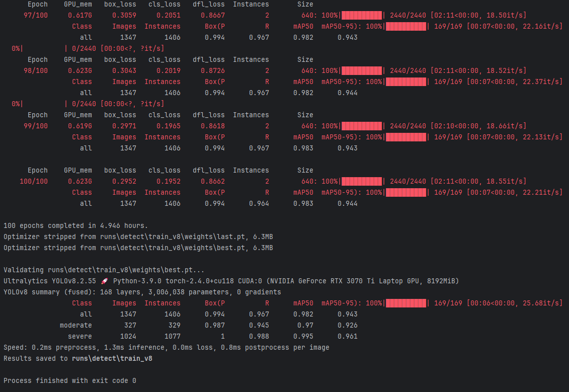Click the severe row images count 1024
The height and width of the screenshot is (392, 569).
pos(128,337)
